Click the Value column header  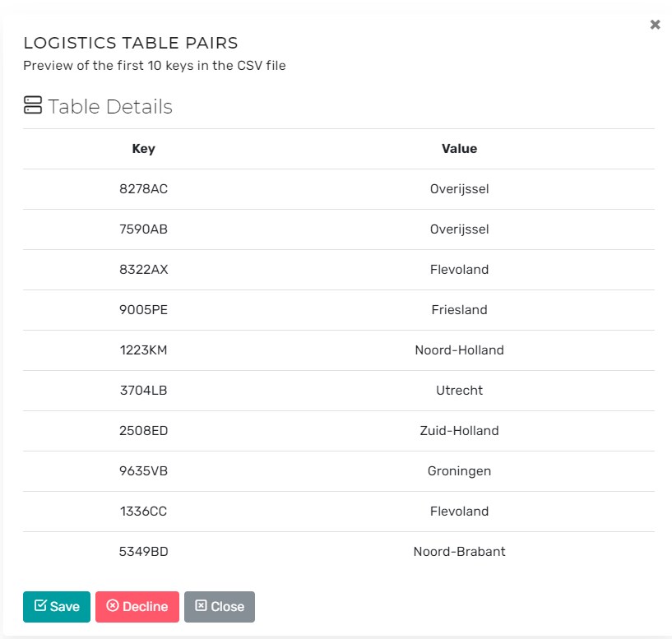tap(459, 149)
